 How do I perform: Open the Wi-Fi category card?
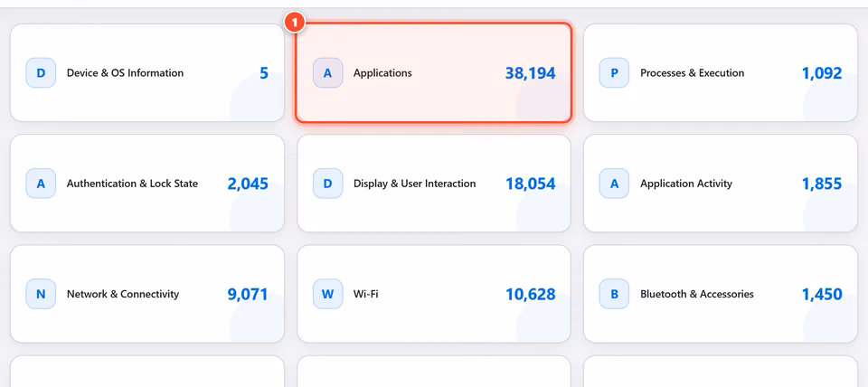pyautogui.click(x=433, y=294)
